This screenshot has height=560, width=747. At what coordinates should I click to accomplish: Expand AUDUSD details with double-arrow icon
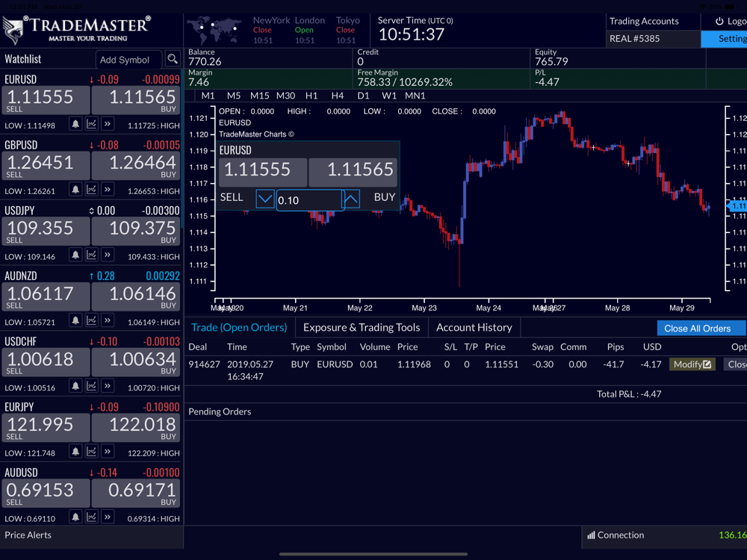tap(108, 517)
